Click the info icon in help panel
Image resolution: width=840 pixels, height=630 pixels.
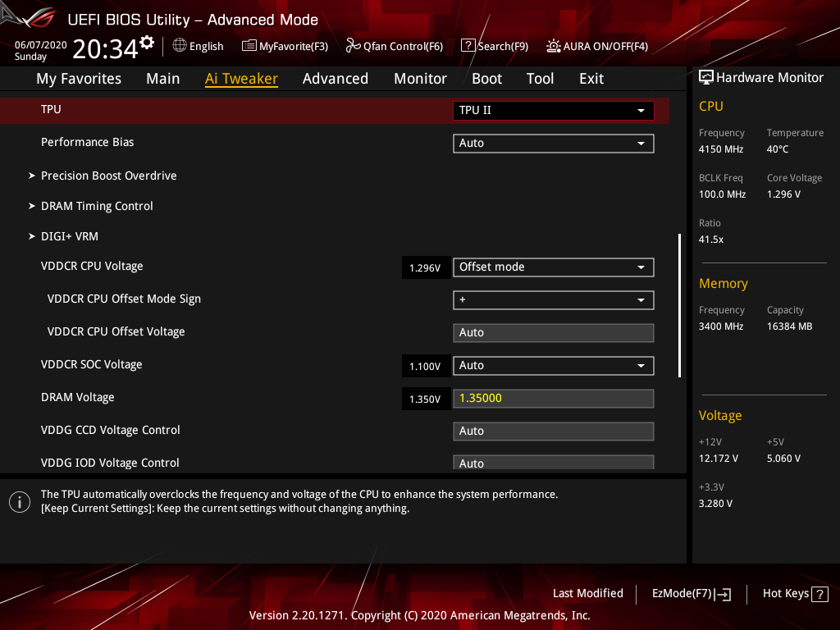[x=20, y=502]
